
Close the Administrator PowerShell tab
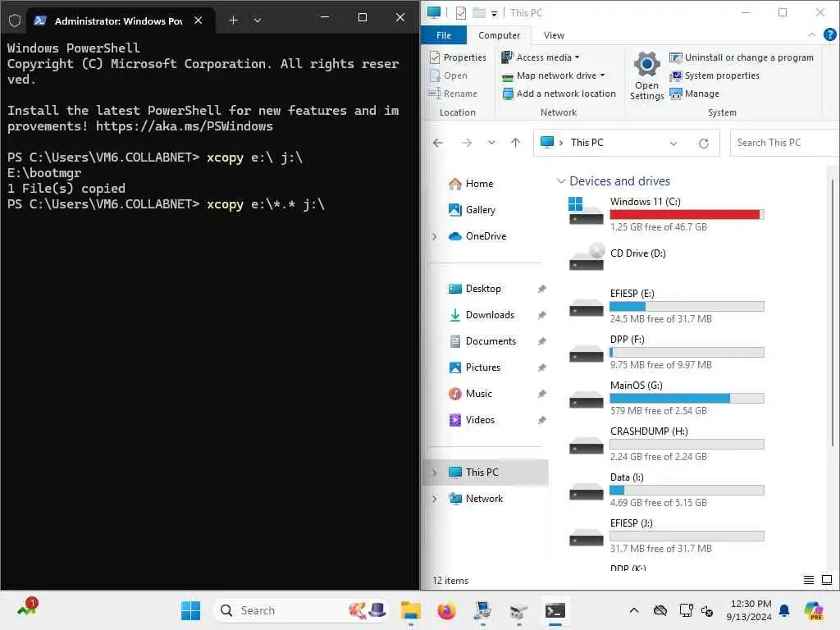(199, 21)
